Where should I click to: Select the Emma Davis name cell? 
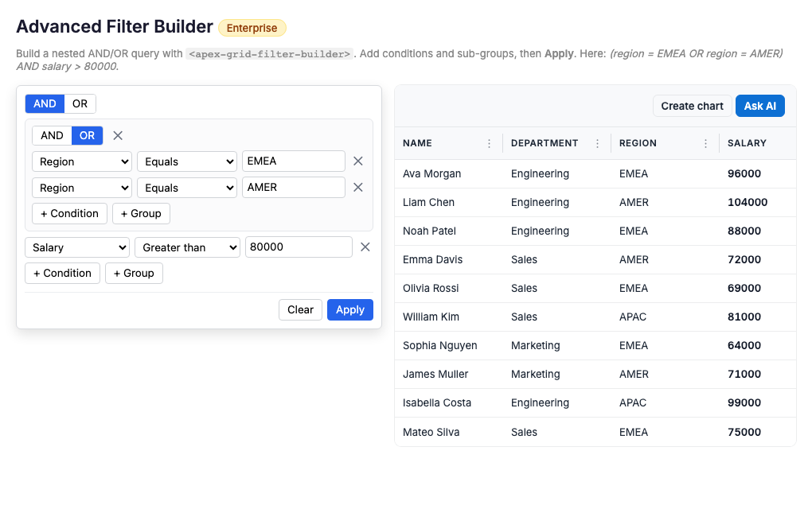(448, 260)
